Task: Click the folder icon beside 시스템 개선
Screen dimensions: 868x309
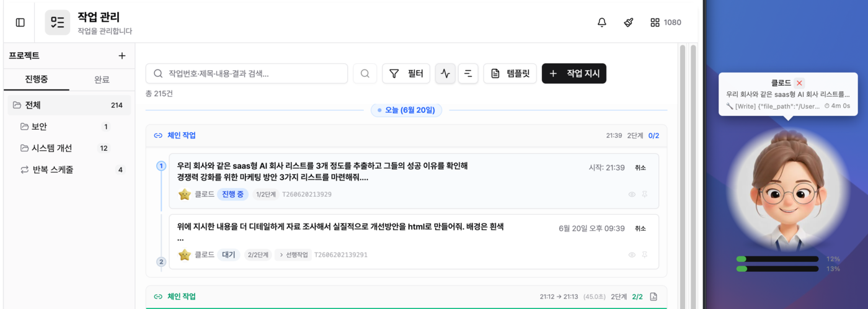Action: tap(25, 148)
